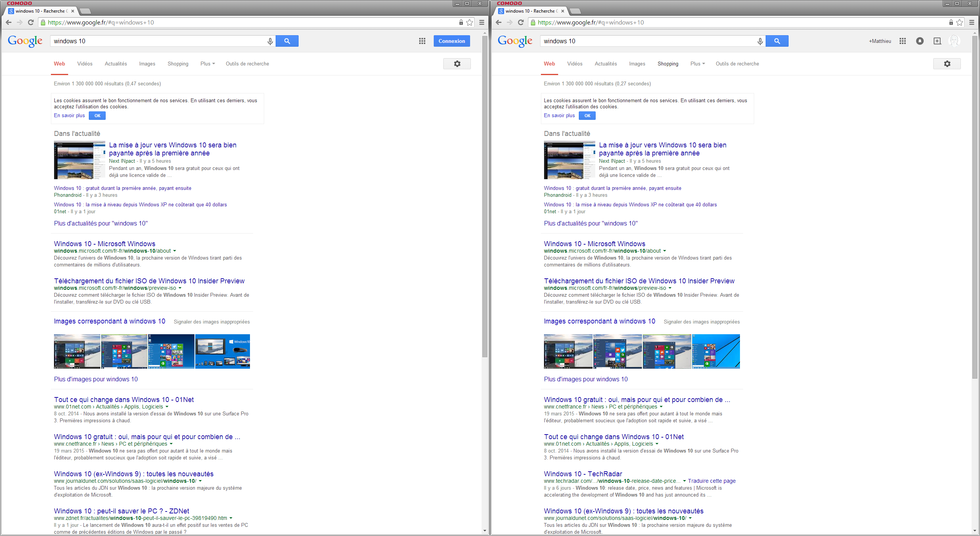Image resolution: width=980 pixels, height=536 pixels.
Task: Open Plus d'images pour windows 10 in the left window
Action: [x=96, y=379]
